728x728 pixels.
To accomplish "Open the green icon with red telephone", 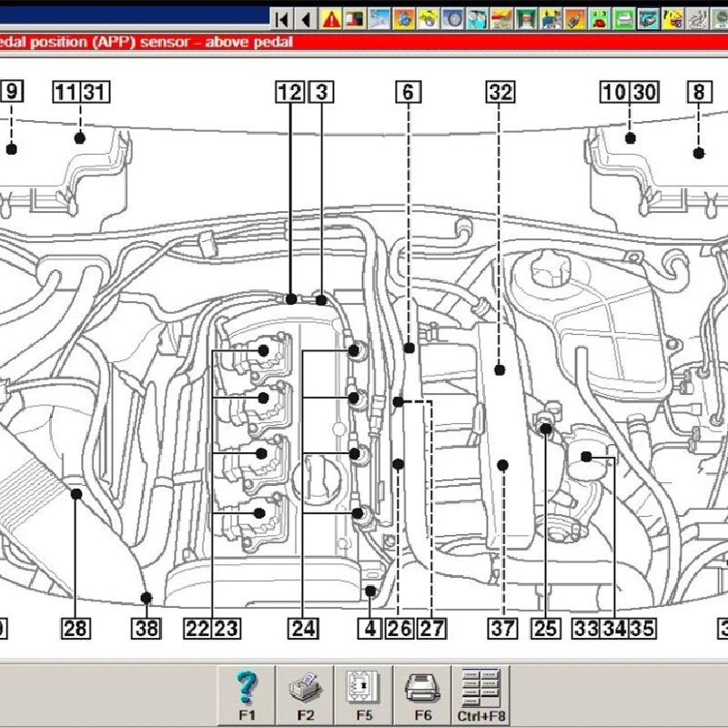I will pyautogui.click(x=600, y=19).
